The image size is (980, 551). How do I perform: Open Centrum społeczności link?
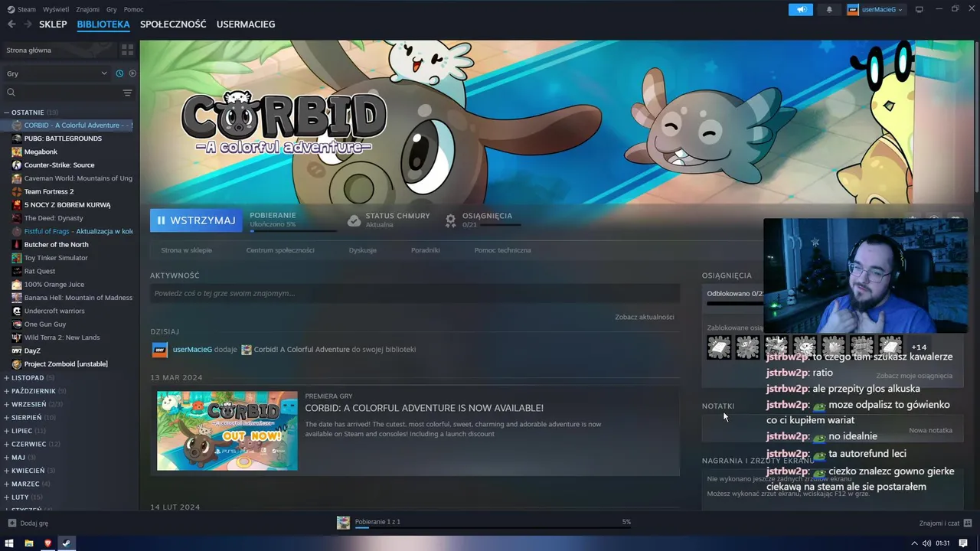280,250
